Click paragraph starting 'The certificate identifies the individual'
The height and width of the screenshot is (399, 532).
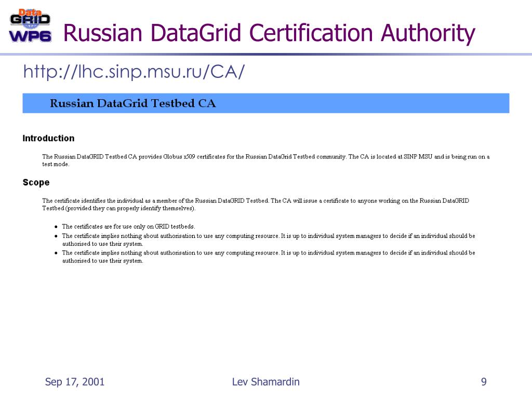(x=256, y=204)
